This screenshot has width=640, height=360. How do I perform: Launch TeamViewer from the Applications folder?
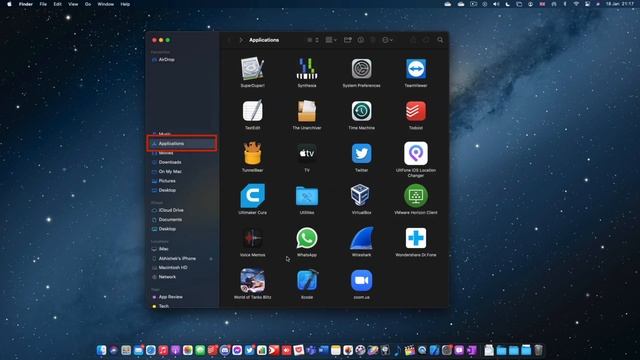(x=416, y=69)
